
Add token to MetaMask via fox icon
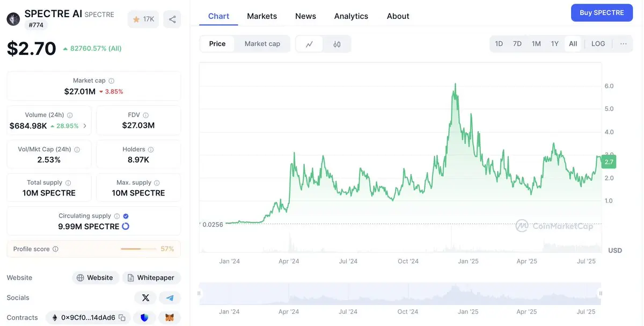click(170, 318)
